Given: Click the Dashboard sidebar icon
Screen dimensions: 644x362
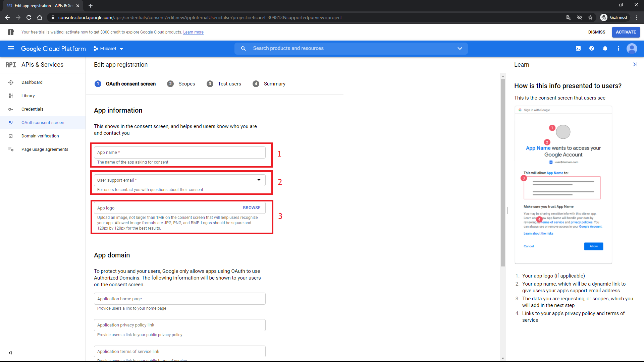Looking at the screenshot, I should [x=11, y=82].
